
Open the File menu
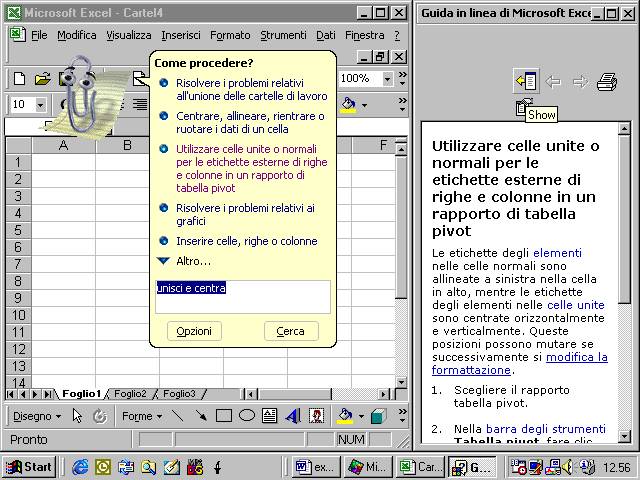click(x=39, y=35)
